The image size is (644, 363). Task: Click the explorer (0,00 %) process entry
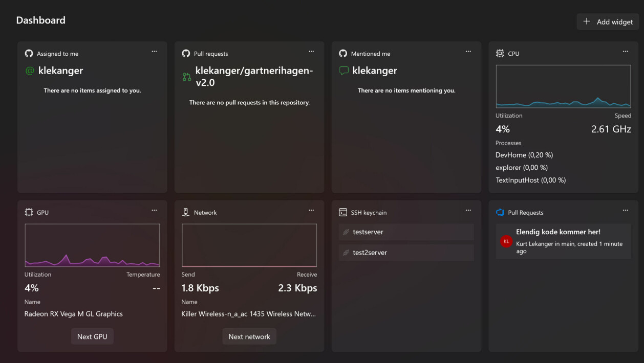(522, 168)
